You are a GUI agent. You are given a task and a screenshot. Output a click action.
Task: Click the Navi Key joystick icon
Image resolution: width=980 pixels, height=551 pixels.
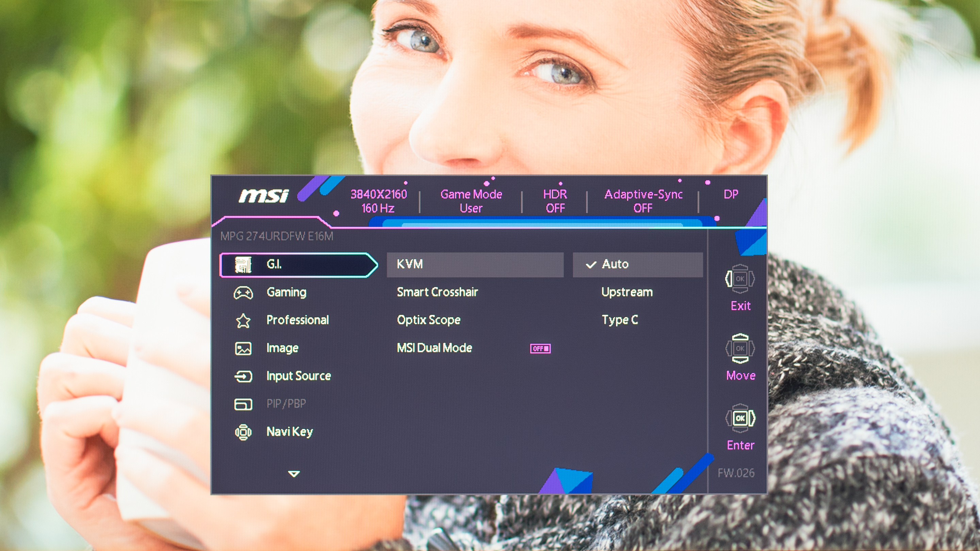coord(243,432)
